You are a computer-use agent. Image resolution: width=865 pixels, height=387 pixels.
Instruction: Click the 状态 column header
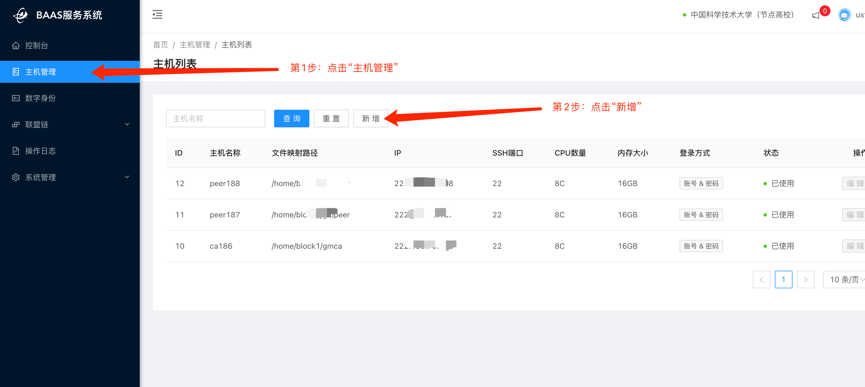tap(771, 153)
